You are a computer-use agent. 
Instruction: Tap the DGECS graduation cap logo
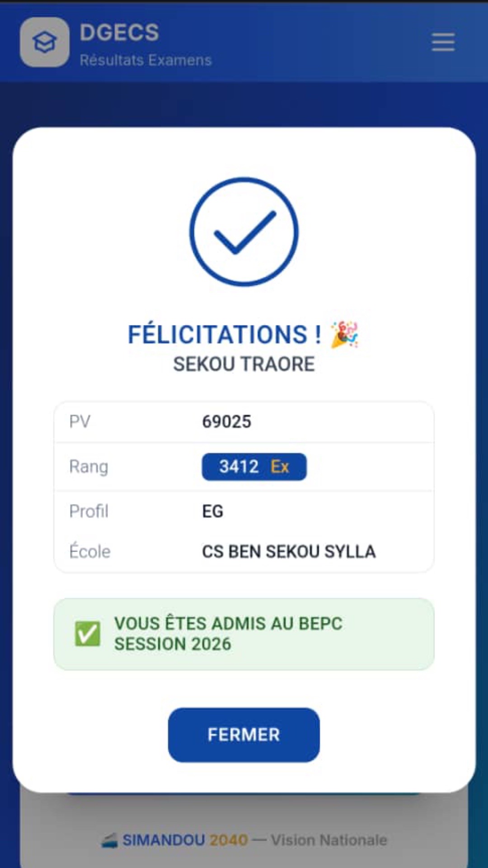(45, 42)
